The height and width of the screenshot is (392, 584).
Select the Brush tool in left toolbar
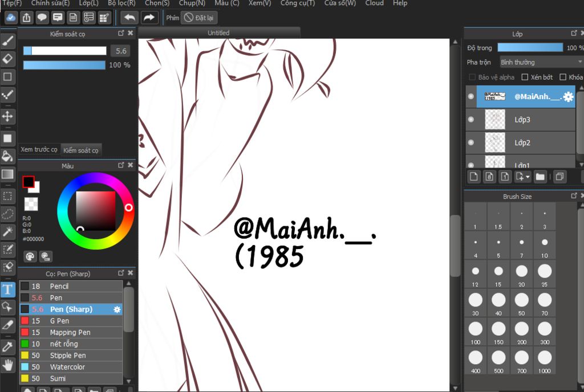[8, 41]
